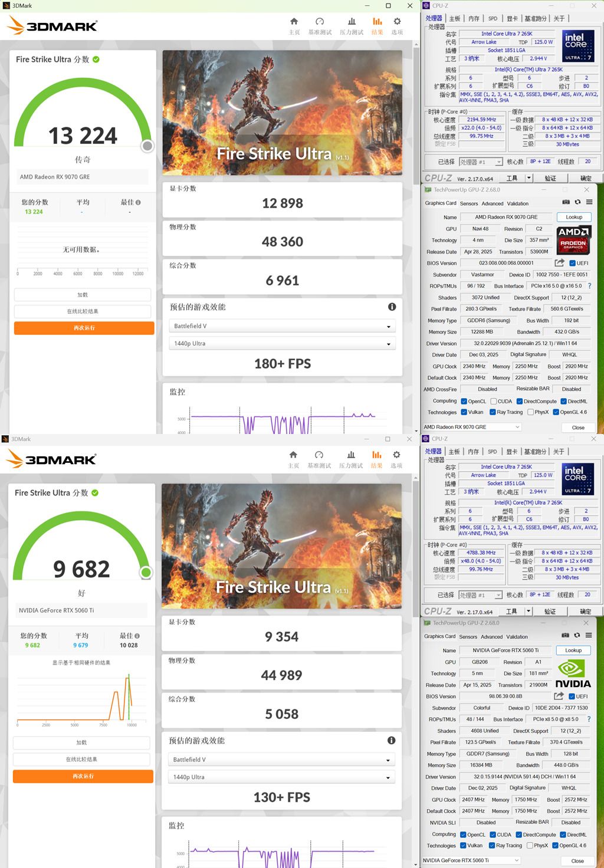
Task: Open 处理器 #1 selector in CPU-Z showing 4788.38 MHz
Action: click(481, 595)
